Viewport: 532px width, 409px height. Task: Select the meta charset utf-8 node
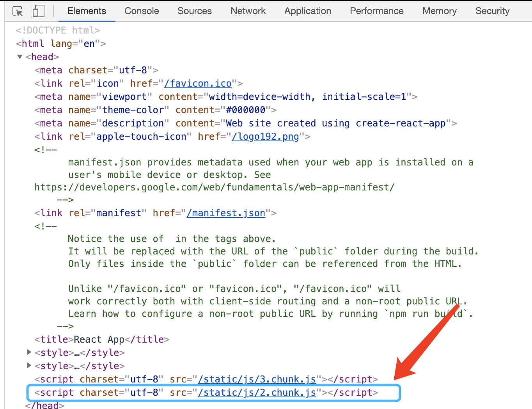click(x=96, y=70)
